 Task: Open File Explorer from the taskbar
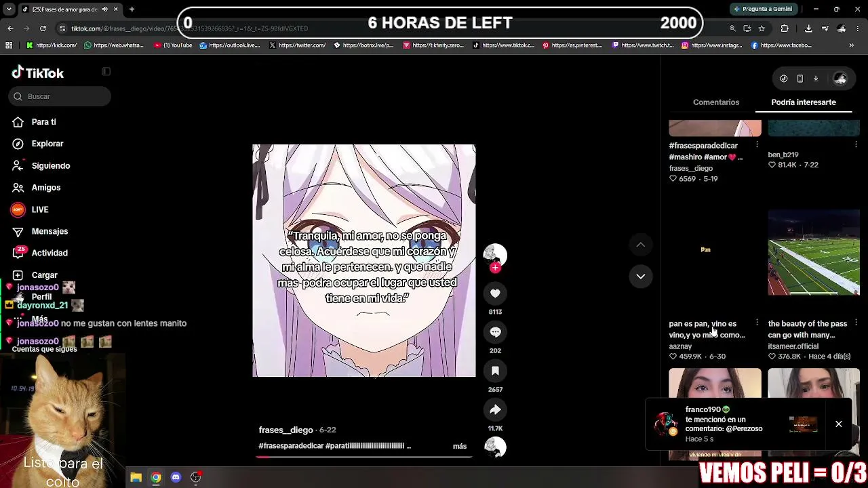(x=136, y=477)
